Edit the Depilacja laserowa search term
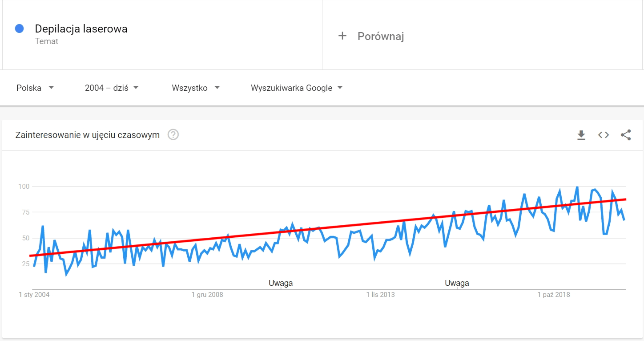 (81, 29)
